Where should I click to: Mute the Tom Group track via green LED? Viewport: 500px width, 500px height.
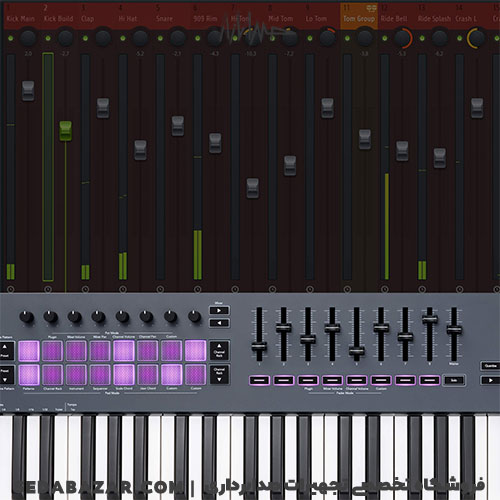[x=347, y=38]
